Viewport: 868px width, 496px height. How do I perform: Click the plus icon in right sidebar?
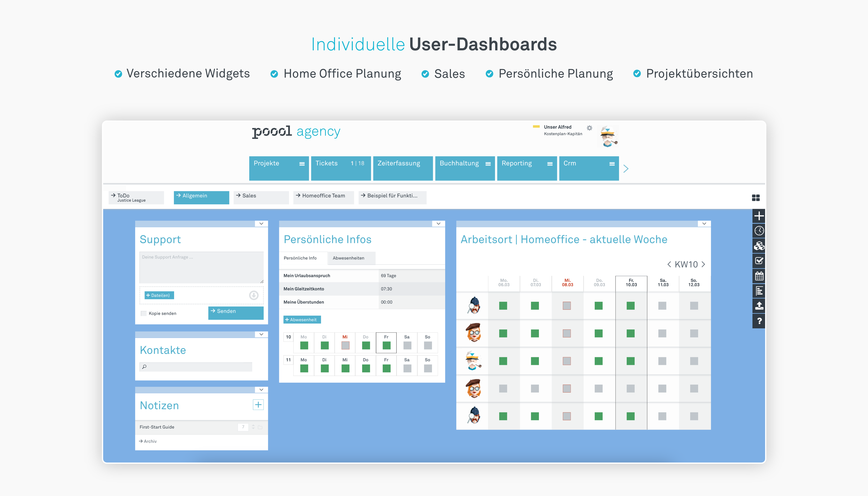click(x=759, y=216)
